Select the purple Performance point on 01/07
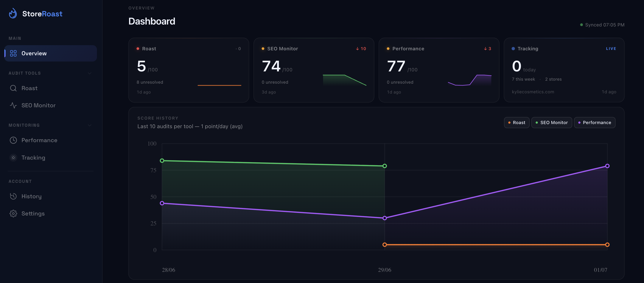The height and width of the screenshot is (283, 644). pos(607,166)
